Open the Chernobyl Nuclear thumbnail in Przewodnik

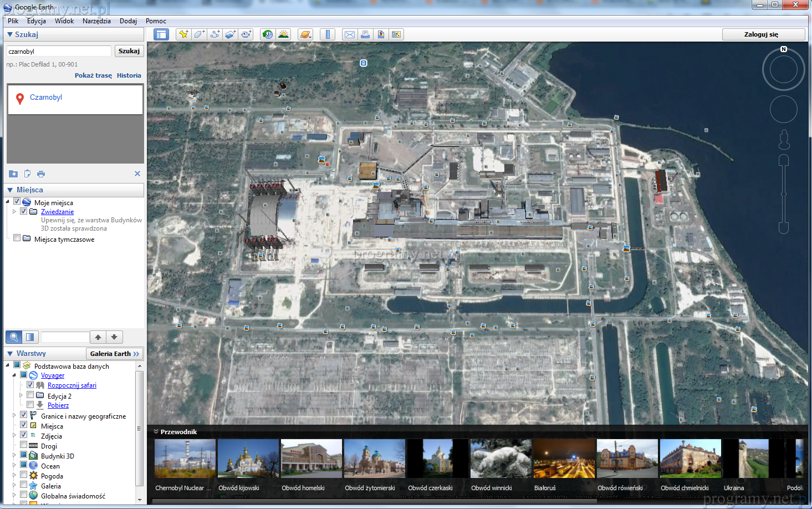185,459
